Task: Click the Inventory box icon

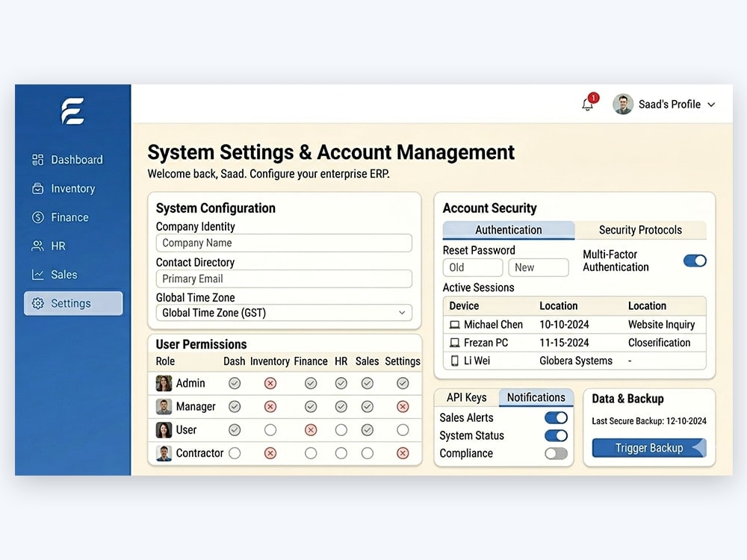Action: point(37,189)
